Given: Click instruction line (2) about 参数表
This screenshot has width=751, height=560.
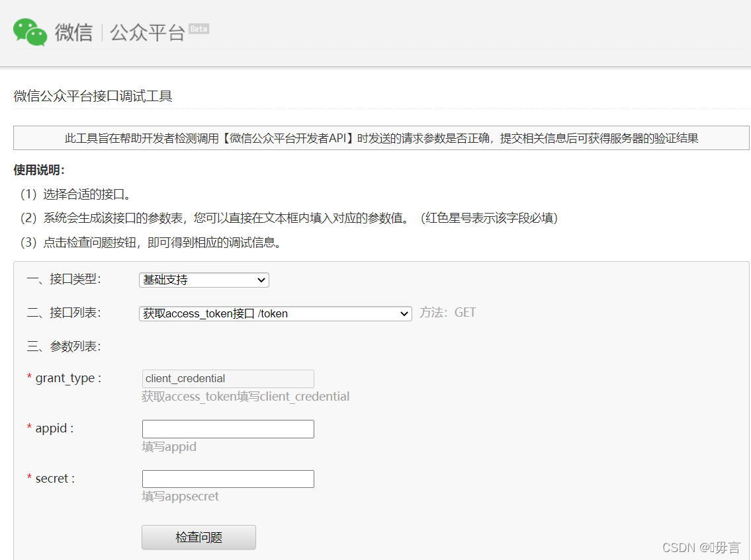Looking at the screenshot, I should (x=288, y=218).
